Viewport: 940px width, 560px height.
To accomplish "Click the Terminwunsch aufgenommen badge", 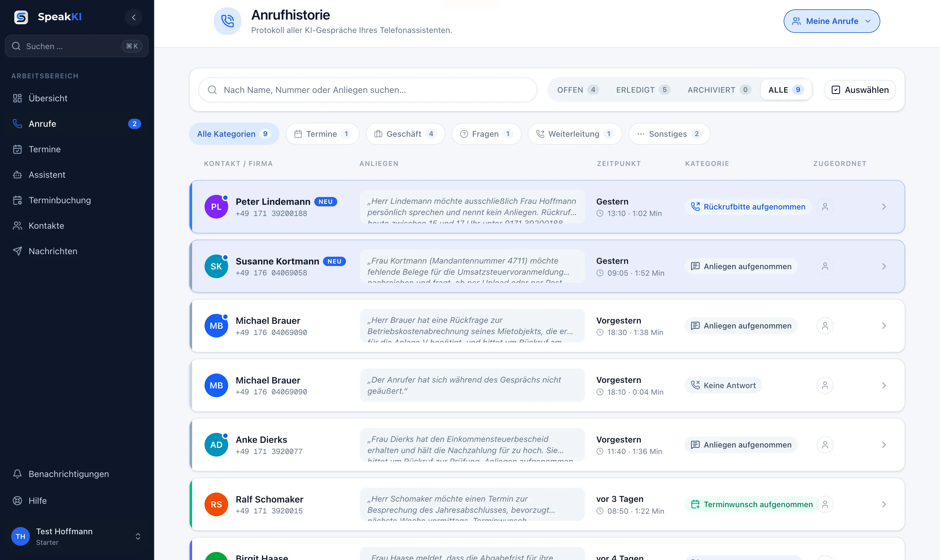I will point(752,505).
